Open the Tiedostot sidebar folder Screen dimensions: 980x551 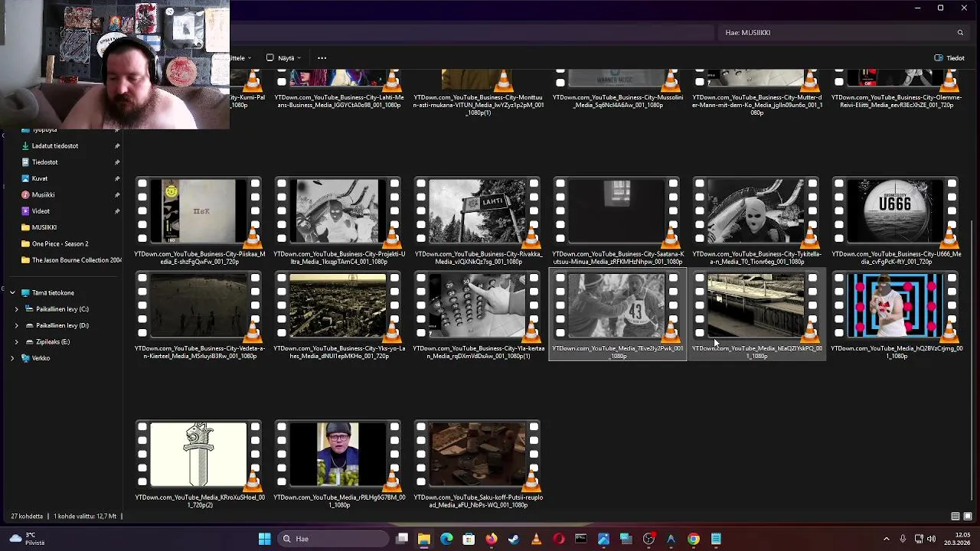tap(44, 162)
